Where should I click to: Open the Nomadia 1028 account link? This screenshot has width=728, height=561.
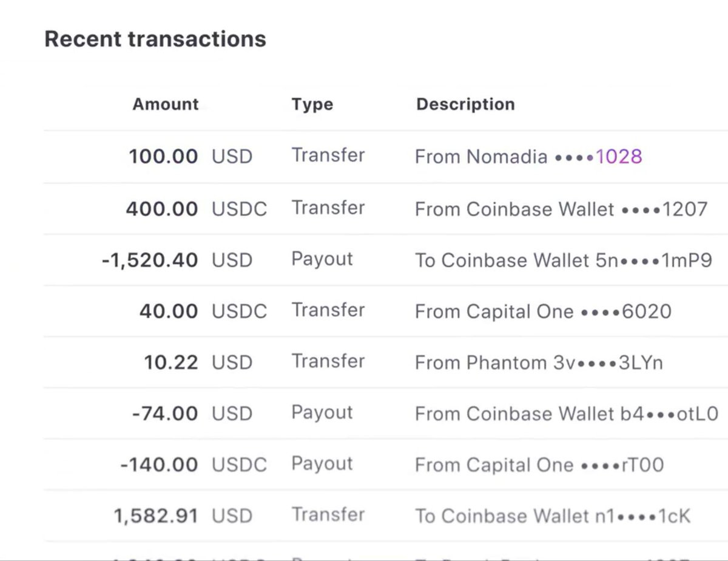[x=619, y=157]
